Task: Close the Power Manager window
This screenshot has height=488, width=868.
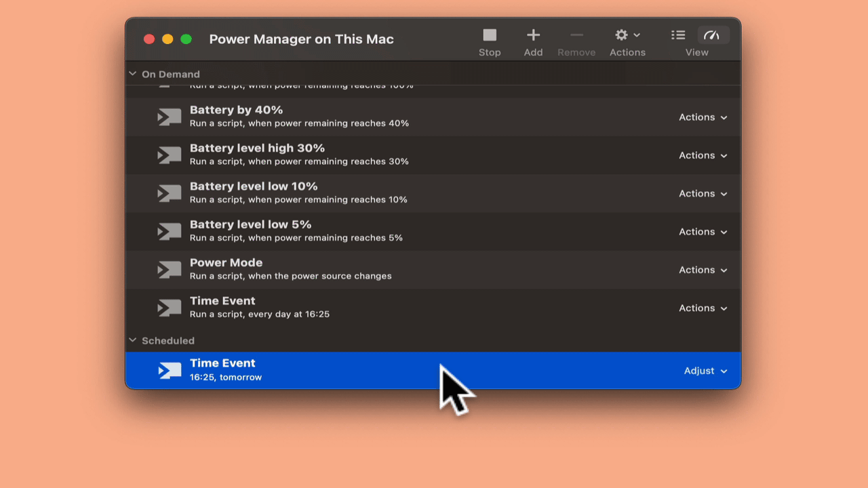Action: (149, 39)
